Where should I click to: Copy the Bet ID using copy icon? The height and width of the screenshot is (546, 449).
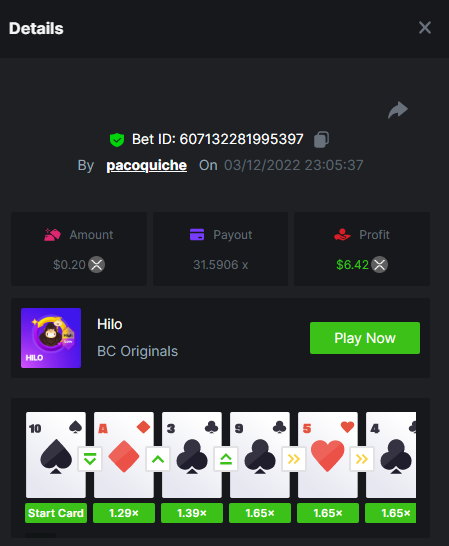(321, 140)
